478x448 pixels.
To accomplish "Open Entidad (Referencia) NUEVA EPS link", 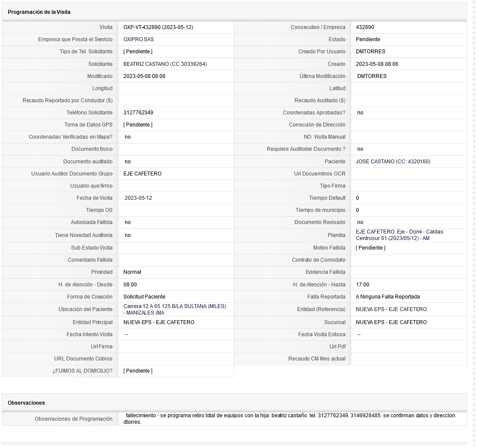I will (x=391, y=309).
